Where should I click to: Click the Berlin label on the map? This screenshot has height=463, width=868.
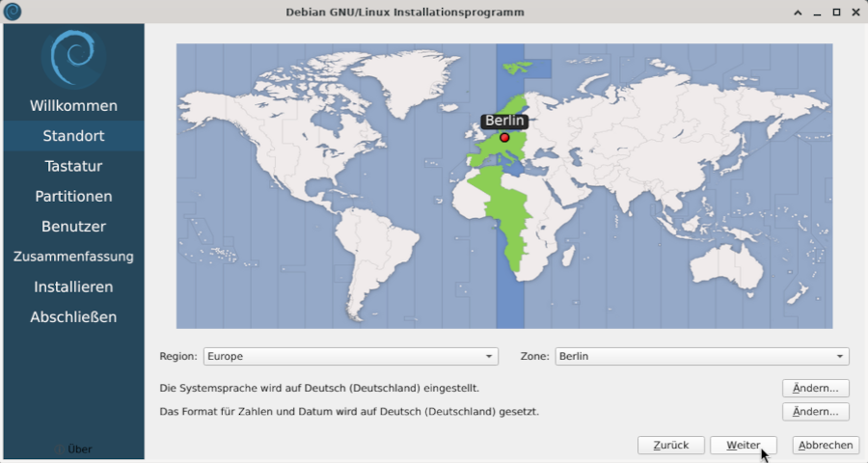click(504, 121)
